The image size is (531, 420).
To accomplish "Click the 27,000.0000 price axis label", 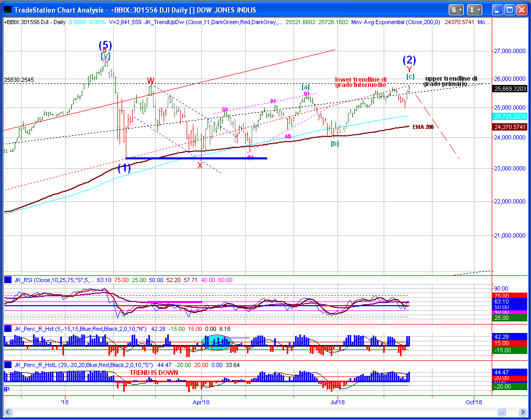I will (x=510, y=51).
